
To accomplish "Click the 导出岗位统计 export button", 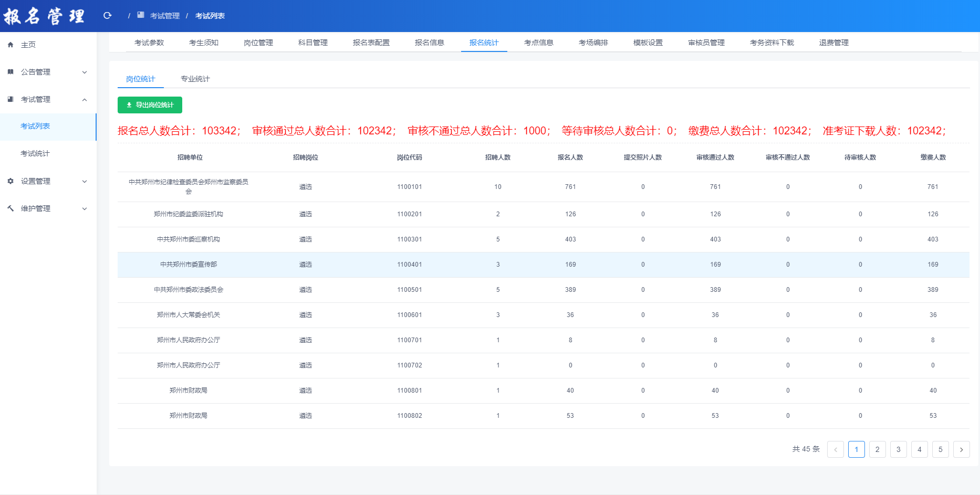I will click(150, 105).
